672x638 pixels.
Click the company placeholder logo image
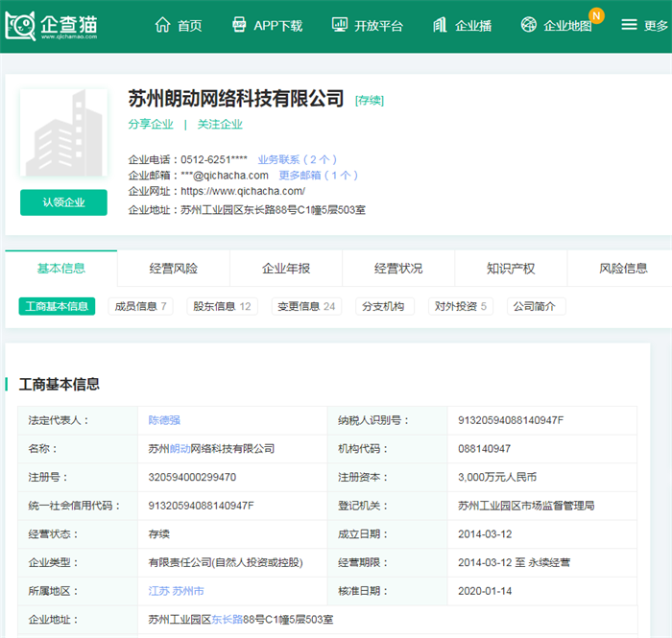63,132
